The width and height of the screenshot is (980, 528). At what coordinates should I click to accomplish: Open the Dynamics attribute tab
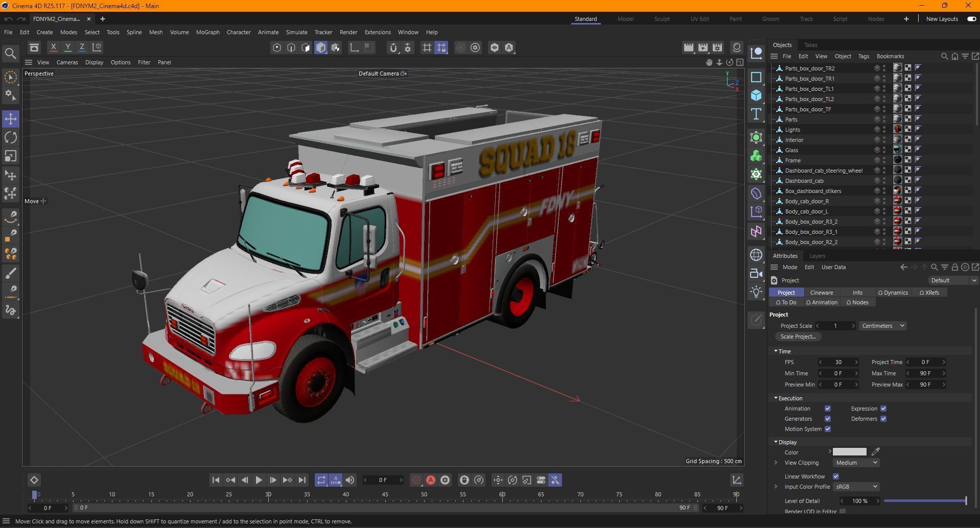pos(893,293)
